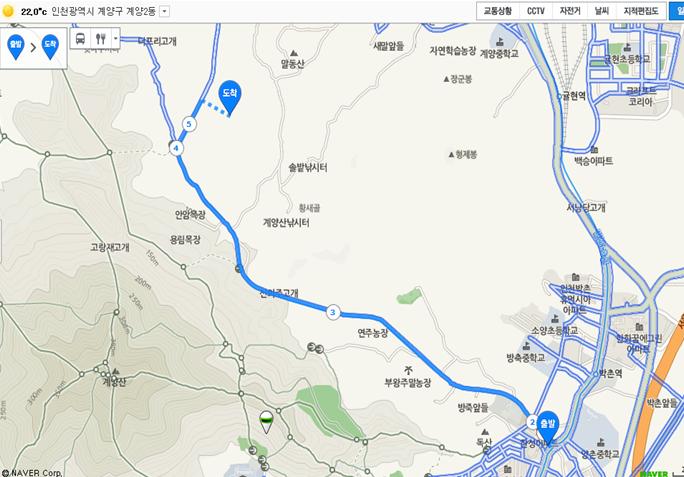Expand the location dropdown beside 계양2동
The height and width of the screenshot is (477, 684).
coord(164,11)
